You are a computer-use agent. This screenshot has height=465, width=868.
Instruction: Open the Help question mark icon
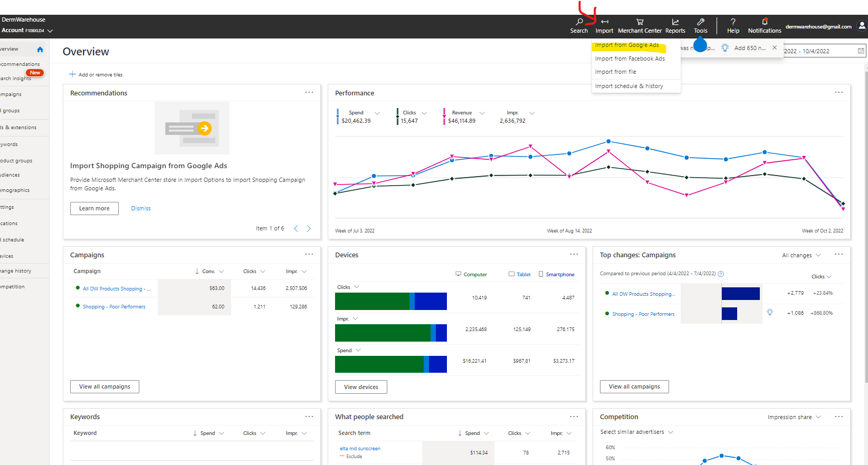[x=733, y=22]
